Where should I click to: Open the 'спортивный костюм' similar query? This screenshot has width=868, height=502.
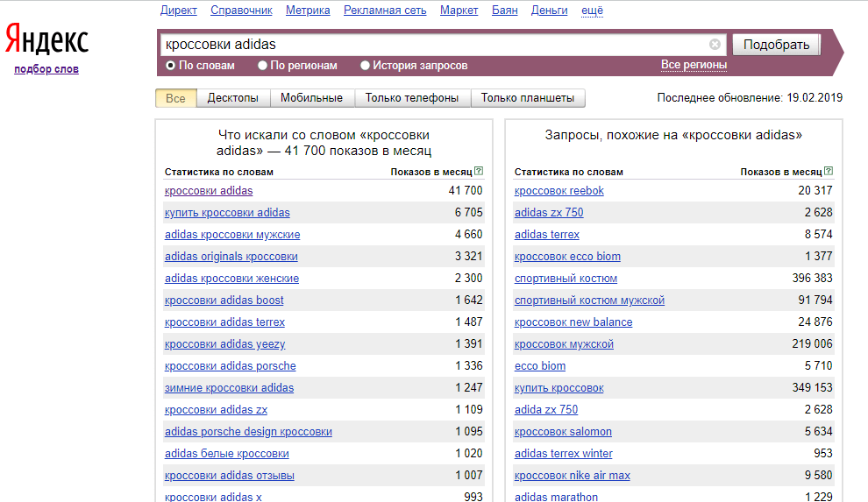(x=566, y=279)
